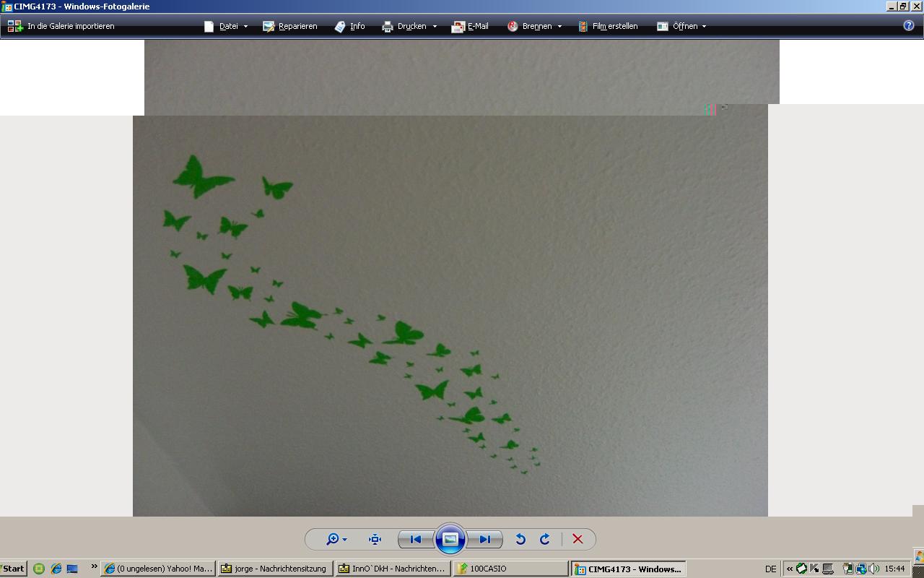
Task: Start the slideshow with center button
Action: click(x=450, y=539)
